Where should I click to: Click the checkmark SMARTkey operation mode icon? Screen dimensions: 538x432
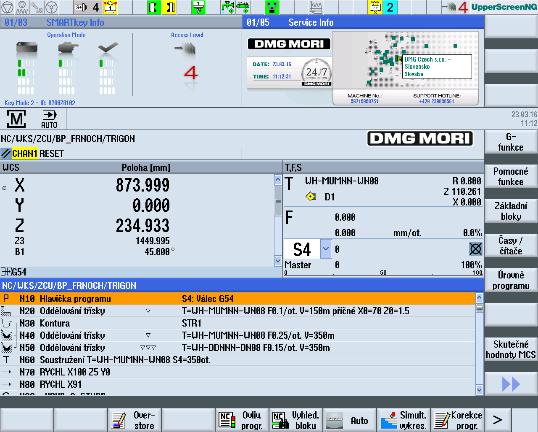point(108,47)
